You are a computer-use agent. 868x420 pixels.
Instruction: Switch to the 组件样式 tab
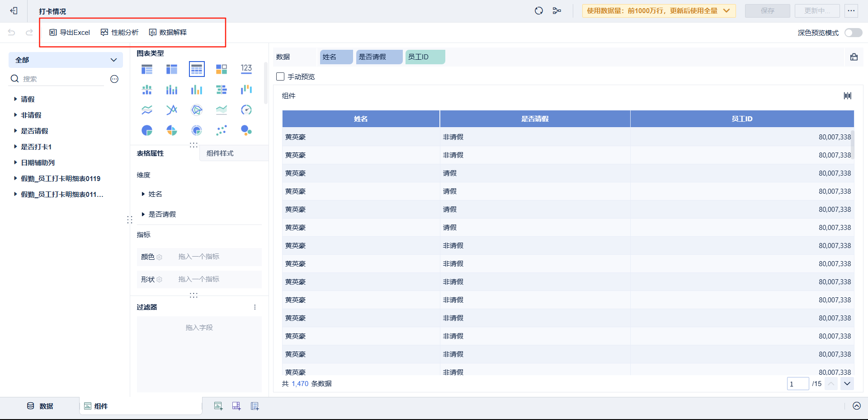pos(220,153)
